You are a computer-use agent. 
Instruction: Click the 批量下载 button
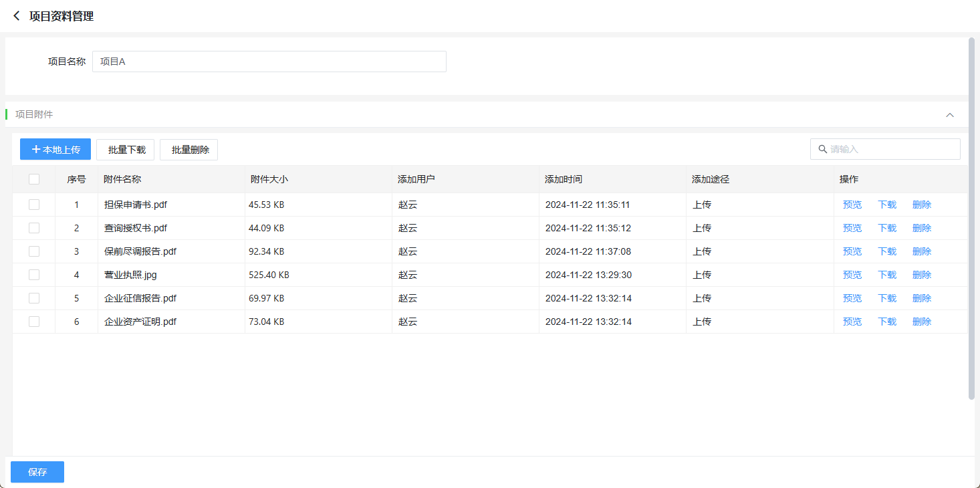[x=126, y=150]
